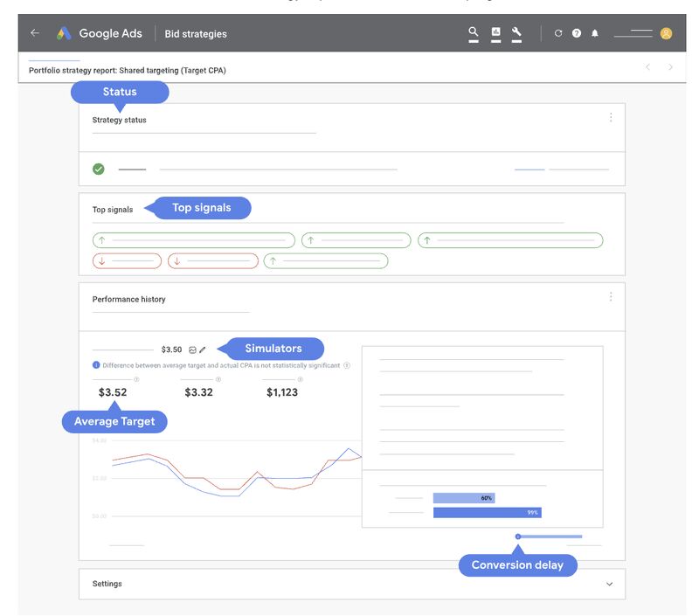Open the tools wrench icon

(x=516, y=32)
